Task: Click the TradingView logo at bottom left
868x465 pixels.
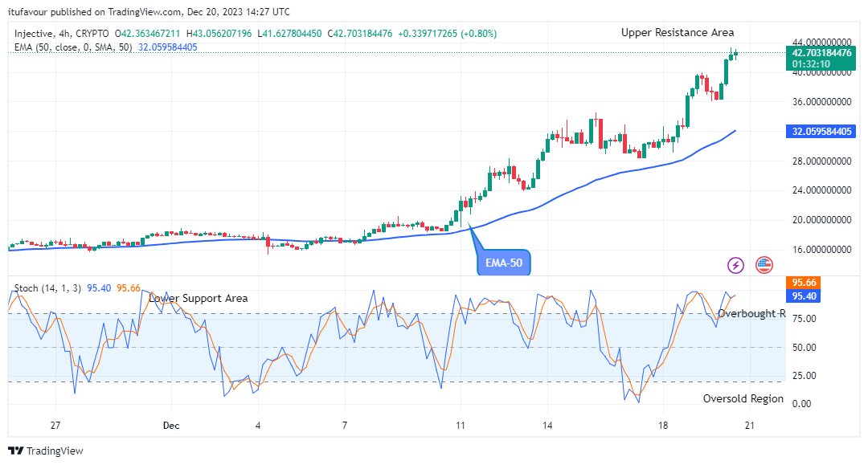Action: [x=46, y=451]
